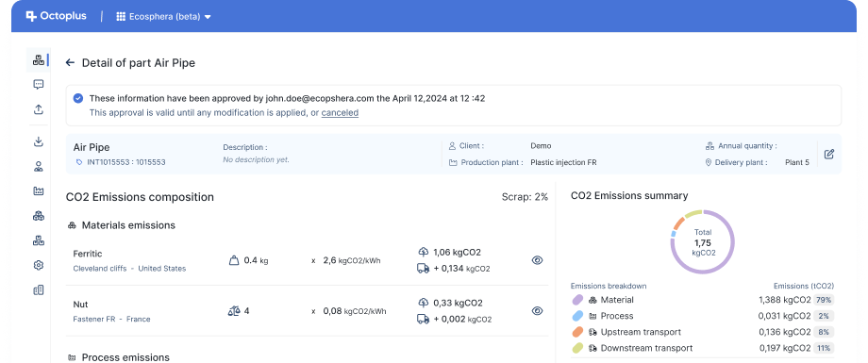Show details of Ferritic material row
The width and height of the screenshot is (868, 363).
[x=537, y=260]
